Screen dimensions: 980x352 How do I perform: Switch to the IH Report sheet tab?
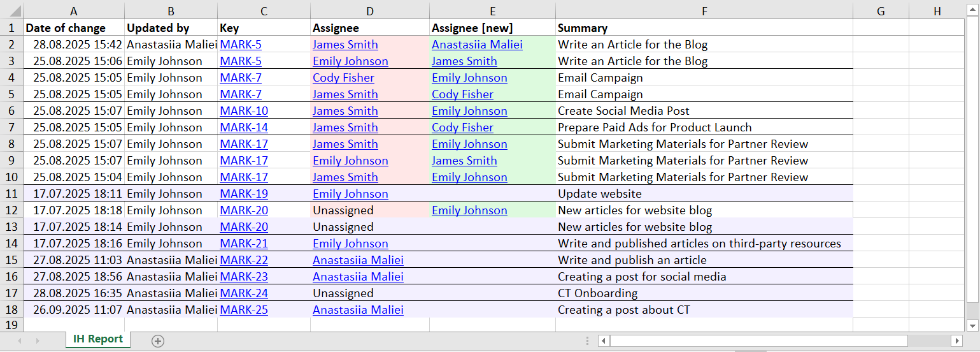tap(97, 339)
